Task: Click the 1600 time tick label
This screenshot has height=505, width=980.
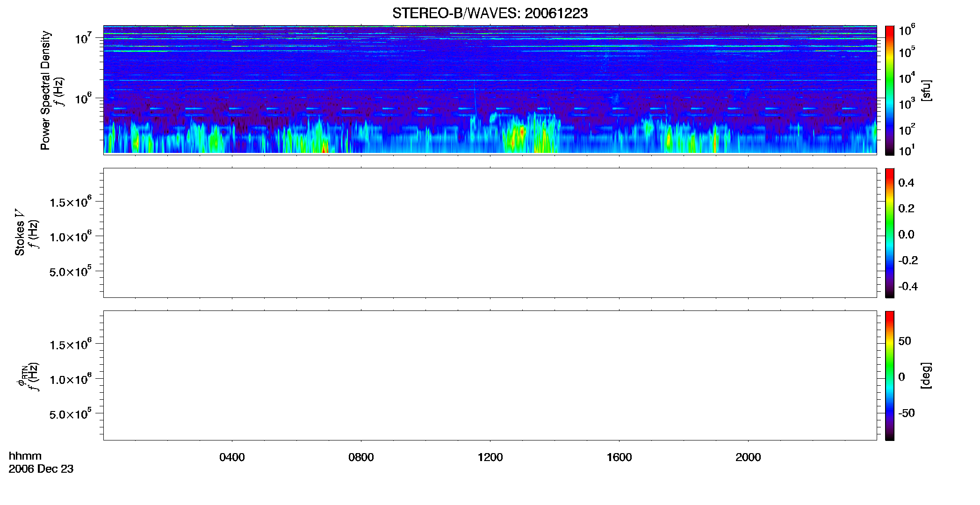Action: click(619, 457)
